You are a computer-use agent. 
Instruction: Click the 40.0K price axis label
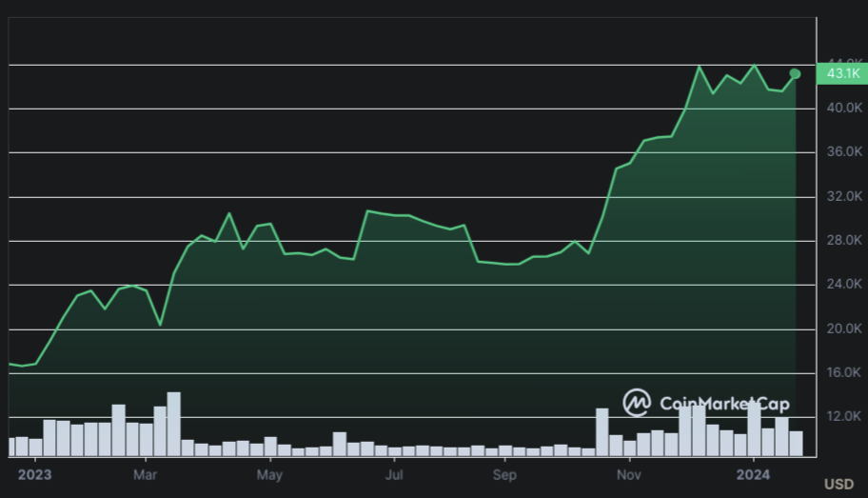pyautogui.click(x=844, y=109)
